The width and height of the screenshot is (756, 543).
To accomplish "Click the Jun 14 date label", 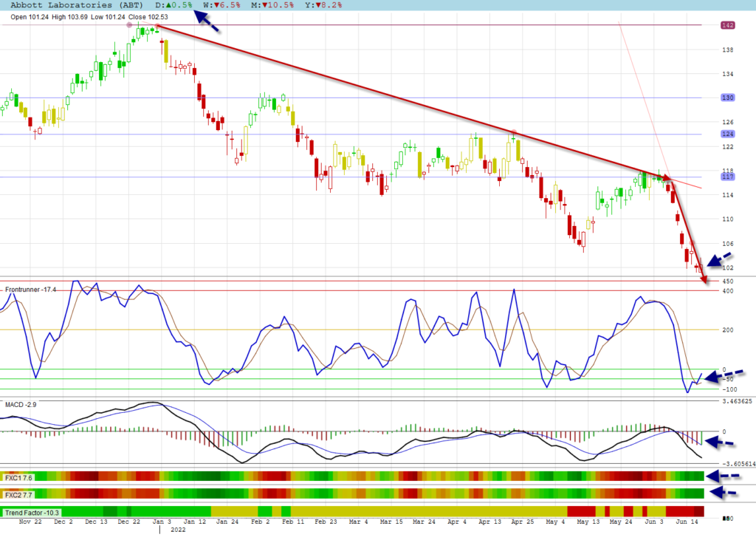I will click(687, 522).
